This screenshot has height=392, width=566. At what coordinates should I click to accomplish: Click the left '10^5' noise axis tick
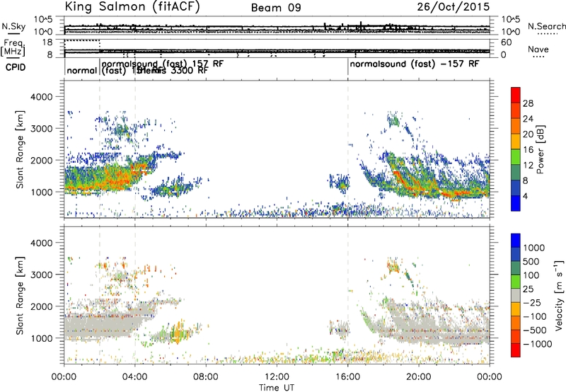[x=42, y=19]
